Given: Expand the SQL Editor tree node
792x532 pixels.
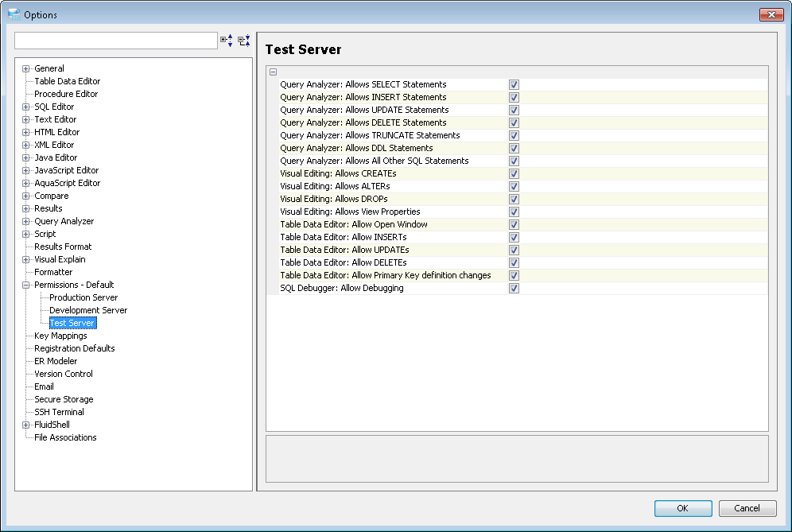Looking at the screenshot, I should pyautogui.click(x=25, y=107).
